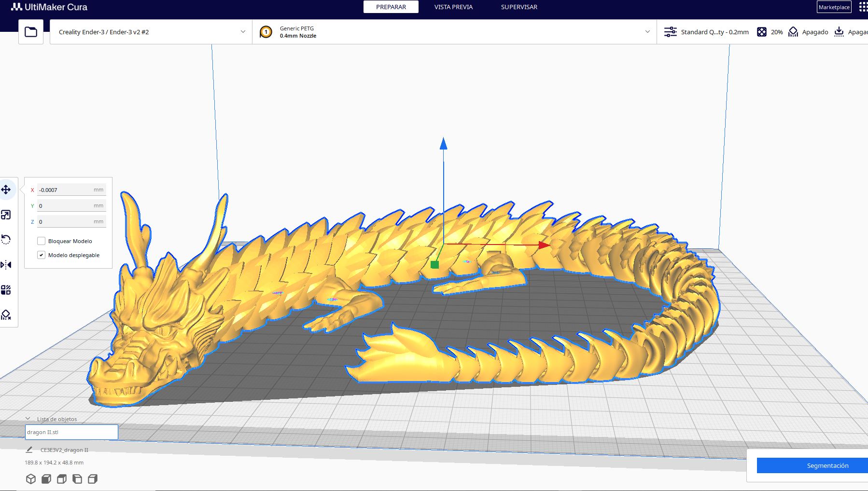868x491 pixels.
Task: Select the Scale tool
Action: coord(6,215)
